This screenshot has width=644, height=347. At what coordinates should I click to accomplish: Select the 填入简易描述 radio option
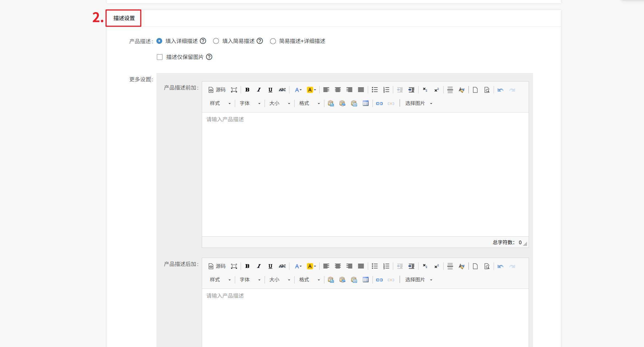(216, 41)
